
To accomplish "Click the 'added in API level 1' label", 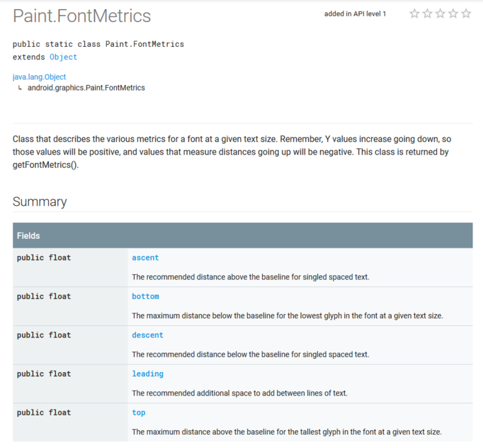I will click(x=355, y=14).
